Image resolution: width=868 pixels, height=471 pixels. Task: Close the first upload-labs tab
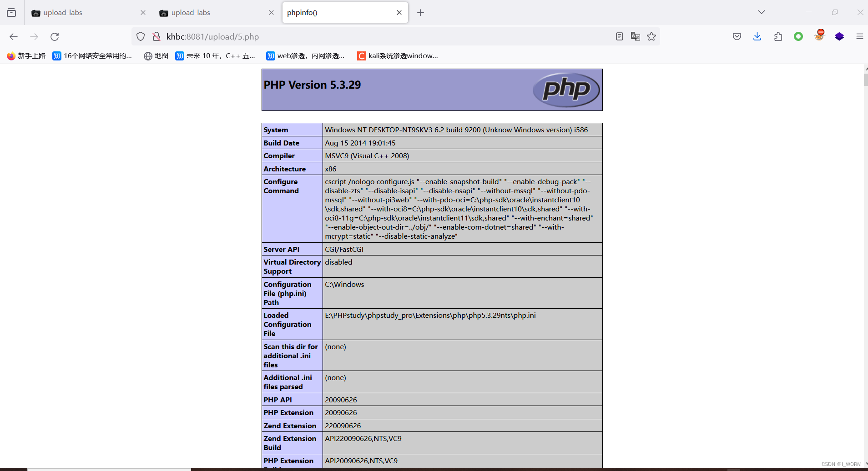pos(143,13)
